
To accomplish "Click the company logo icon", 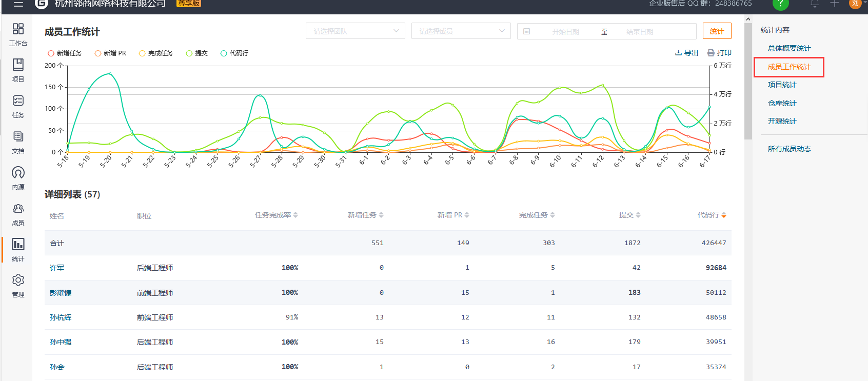I will pyautogui.click(x=42, y=3).
